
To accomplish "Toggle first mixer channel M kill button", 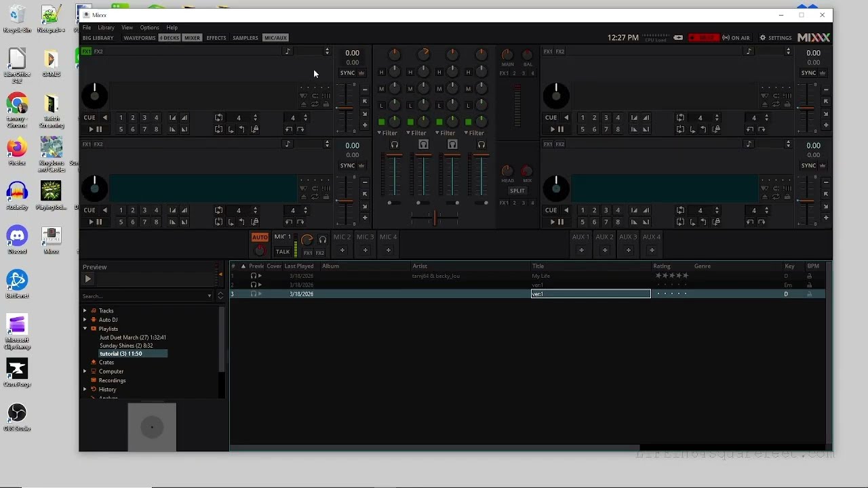I will point(382,89).
